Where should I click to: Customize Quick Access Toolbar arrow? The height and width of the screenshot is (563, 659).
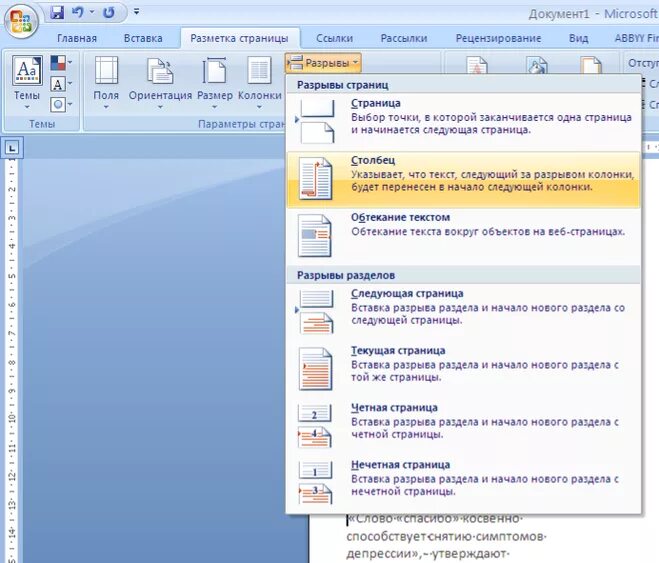pos(136,12)
